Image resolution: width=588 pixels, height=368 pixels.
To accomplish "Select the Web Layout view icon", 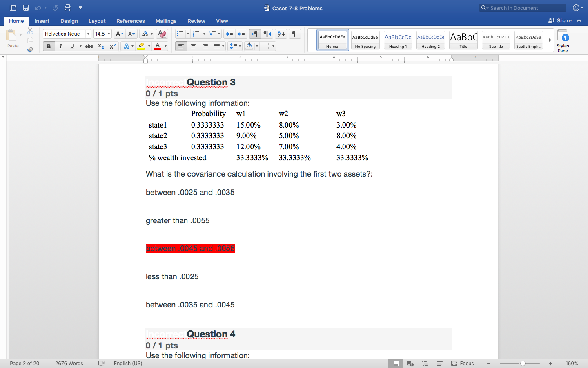I will click(x=410, y=363).
